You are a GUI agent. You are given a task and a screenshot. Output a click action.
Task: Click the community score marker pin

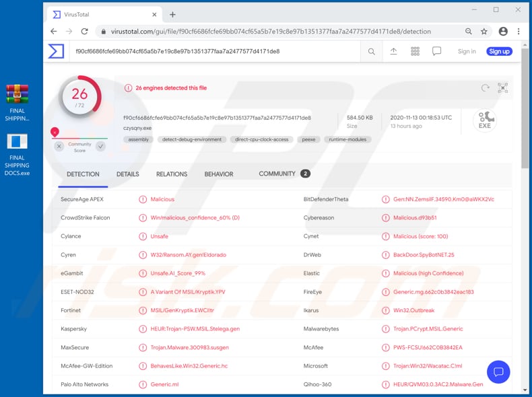pyautogui.click(x=55, y=132)
